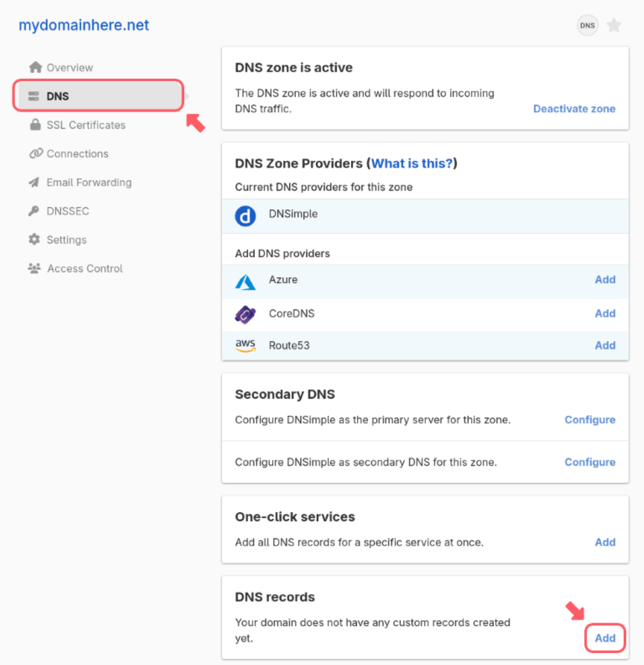Click the DNSSEC key icon
Screen dimensions: 644x665
[35, 211]
